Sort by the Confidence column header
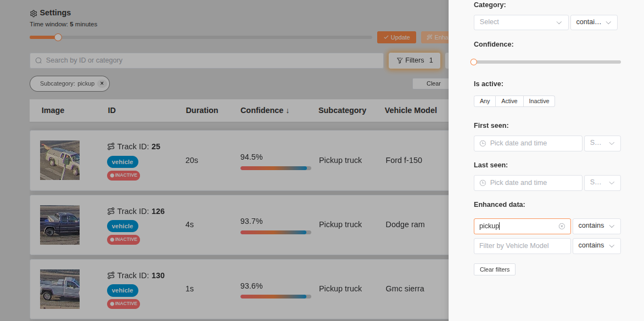Viewport: 644px width, 321px height. pos(265,110)
